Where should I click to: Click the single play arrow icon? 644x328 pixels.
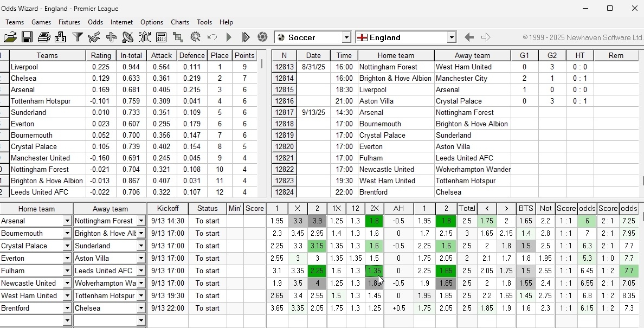(229, 37)
